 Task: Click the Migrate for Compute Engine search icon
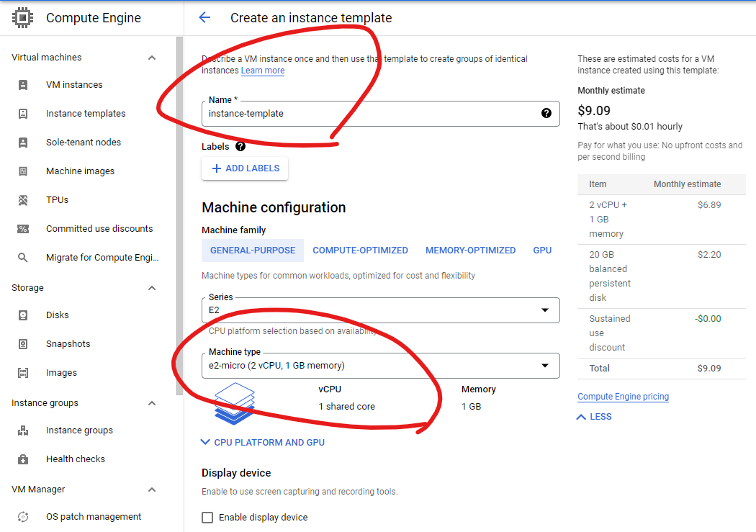22,257
